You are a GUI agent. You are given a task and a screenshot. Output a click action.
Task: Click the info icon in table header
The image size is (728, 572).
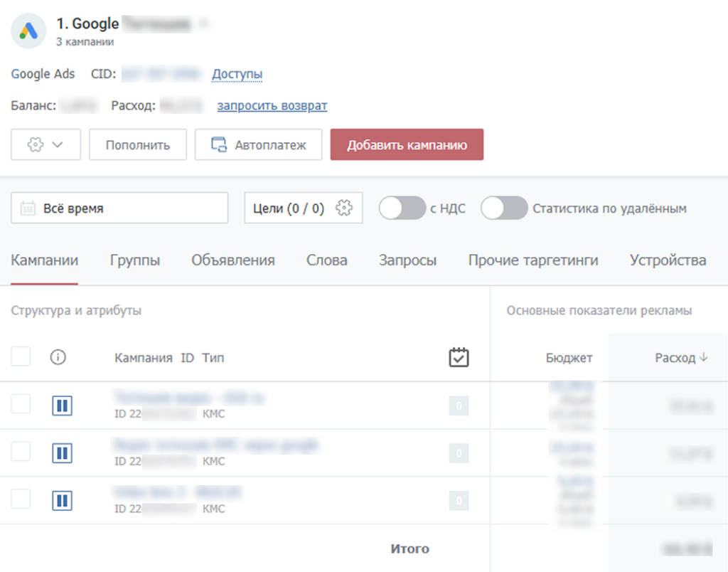coord(58,358)
